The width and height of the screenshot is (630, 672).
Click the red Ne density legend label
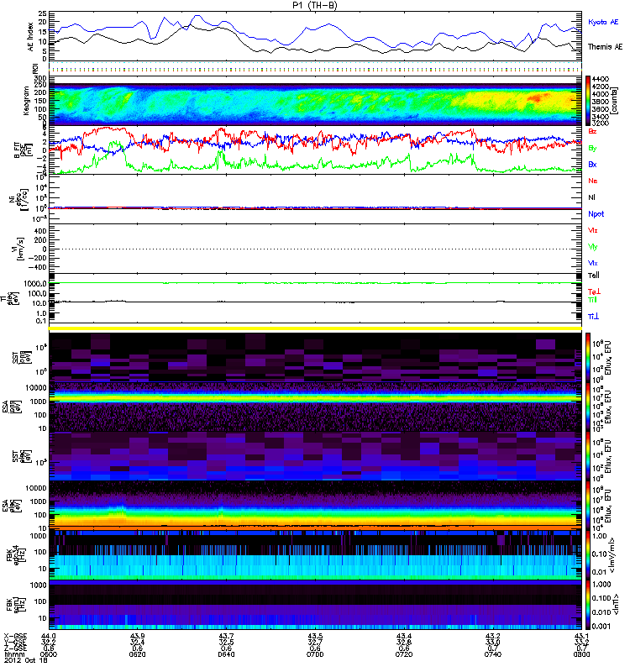coord(593,181)
